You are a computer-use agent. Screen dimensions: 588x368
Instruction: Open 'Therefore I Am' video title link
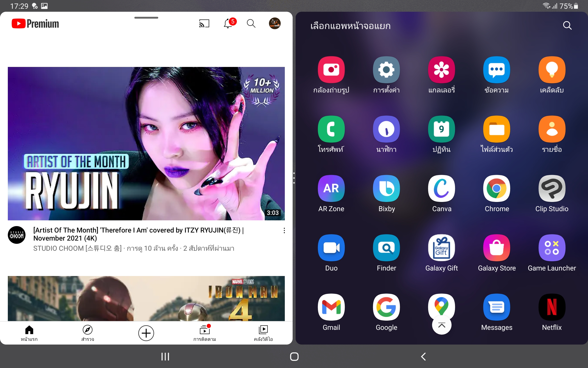(139, 234)
